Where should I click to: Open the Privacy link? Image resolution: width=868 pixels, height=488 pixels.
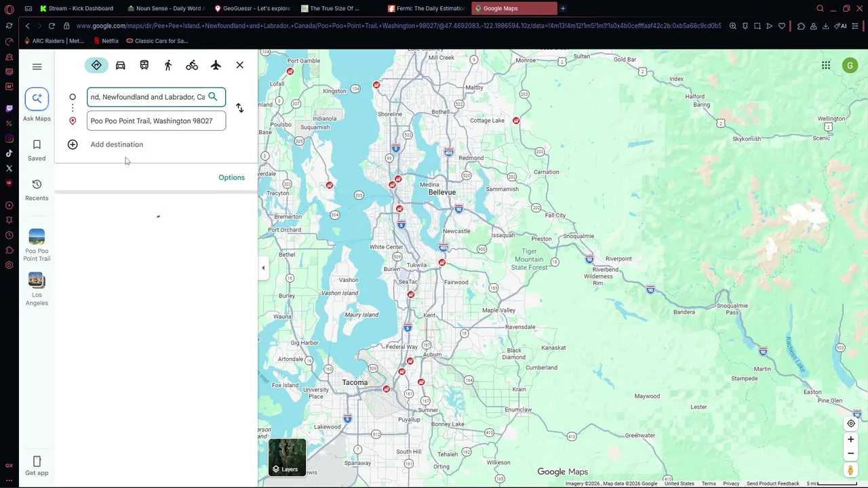click(731, 484)
